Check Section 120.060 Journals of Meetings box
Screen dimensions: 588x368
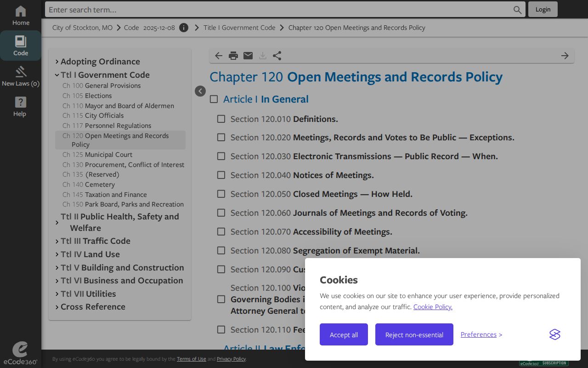221,213
